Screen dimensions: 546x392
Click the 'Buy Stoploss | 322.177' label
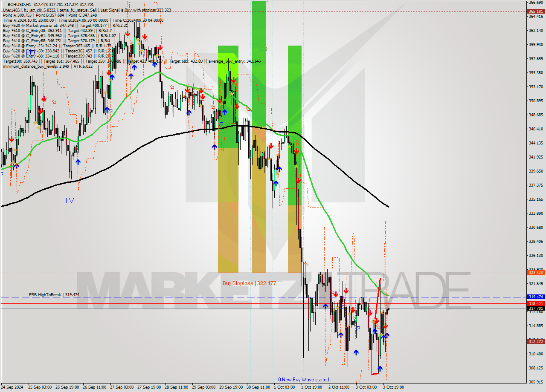click(x=249, y=283)
